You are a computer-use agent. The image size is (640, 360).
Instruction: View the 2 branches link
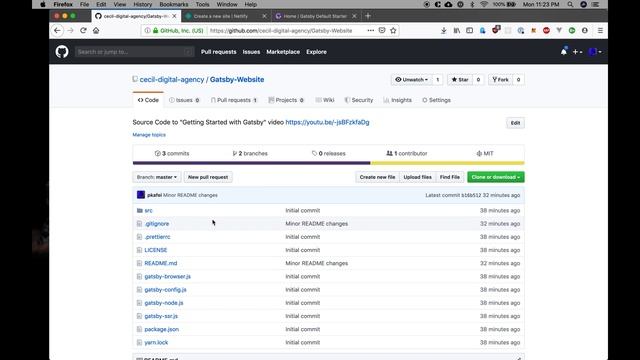pos(250,153)
